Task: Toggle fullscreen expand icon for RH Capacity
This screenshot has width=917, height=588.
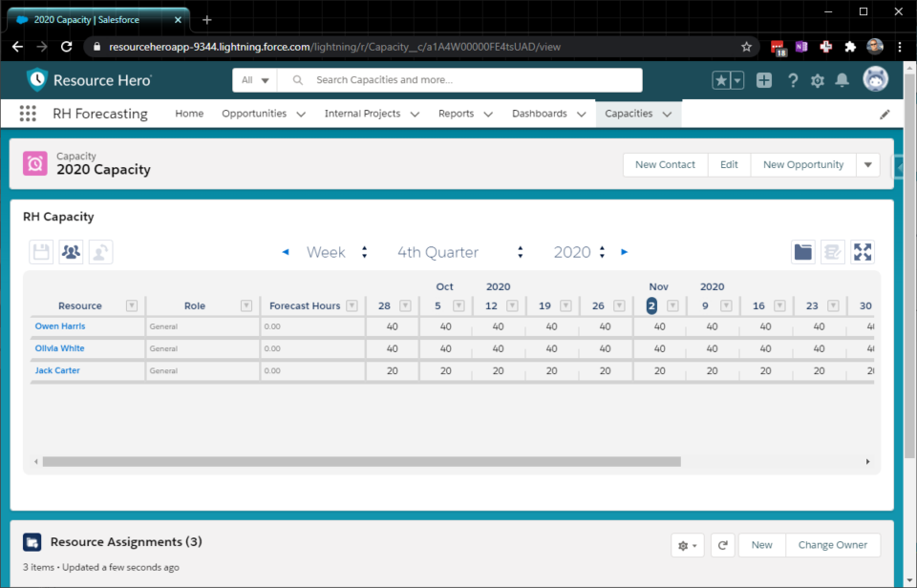Action: (863, 252)
